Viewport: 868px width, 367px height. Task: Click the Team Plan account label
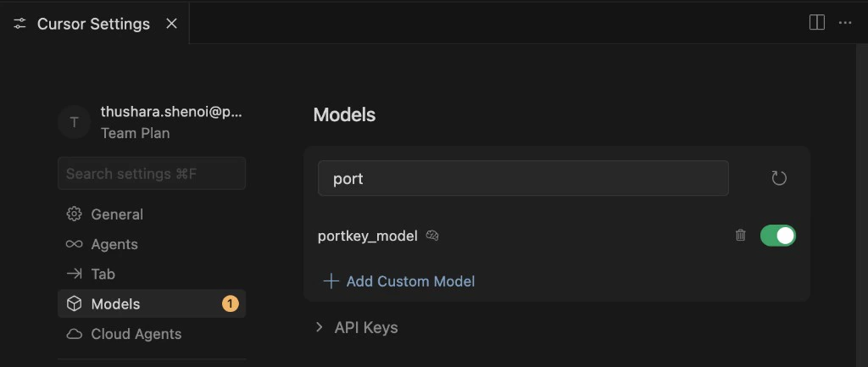(135, 133)
